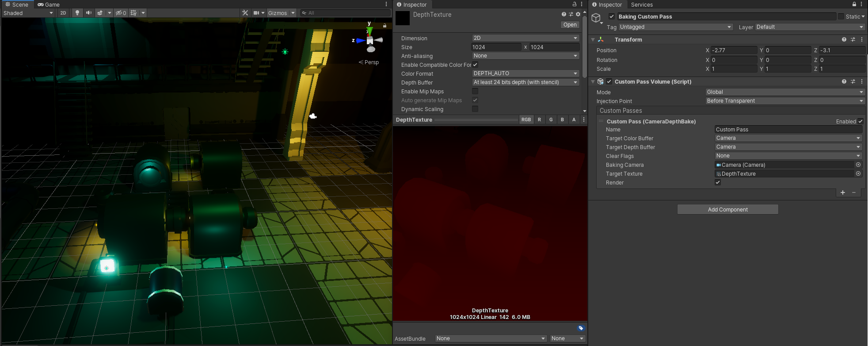Toggle Baking Custom Pass active checkbox

[612, 16]
